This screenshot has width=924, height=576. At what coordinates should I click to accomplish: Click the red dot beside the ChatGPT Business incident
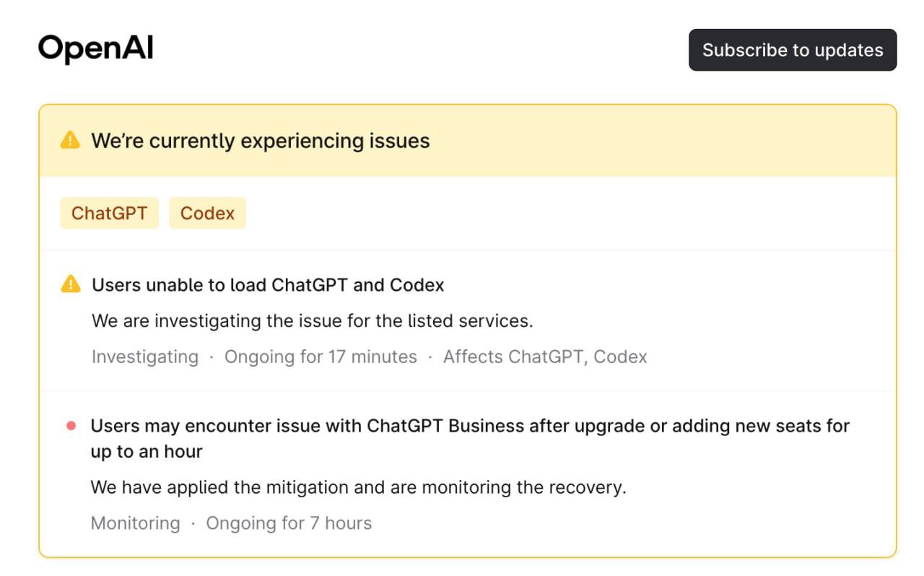pos(71,426)
